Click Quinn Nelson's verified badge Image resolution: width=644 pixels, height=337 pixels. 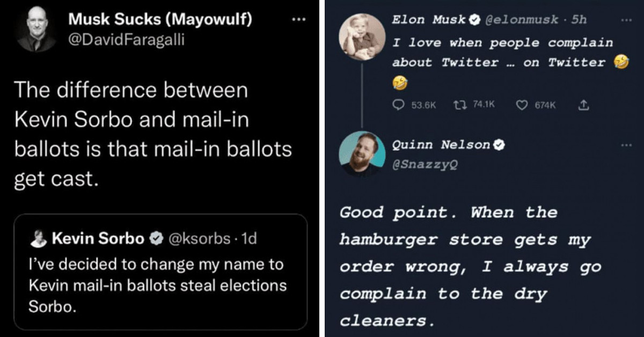[x=499, y=145]
